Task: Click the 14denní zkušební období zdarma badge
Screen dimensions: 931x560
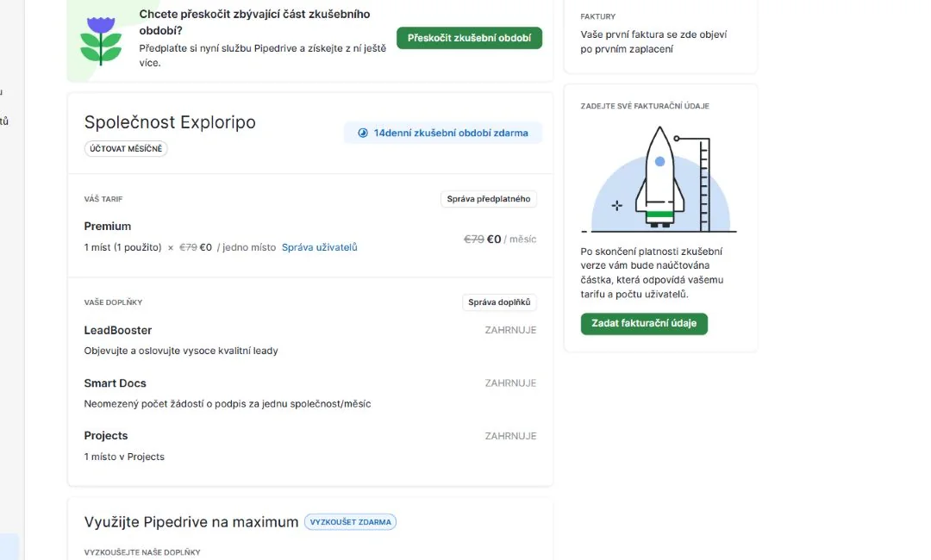Action: point(443,133)
